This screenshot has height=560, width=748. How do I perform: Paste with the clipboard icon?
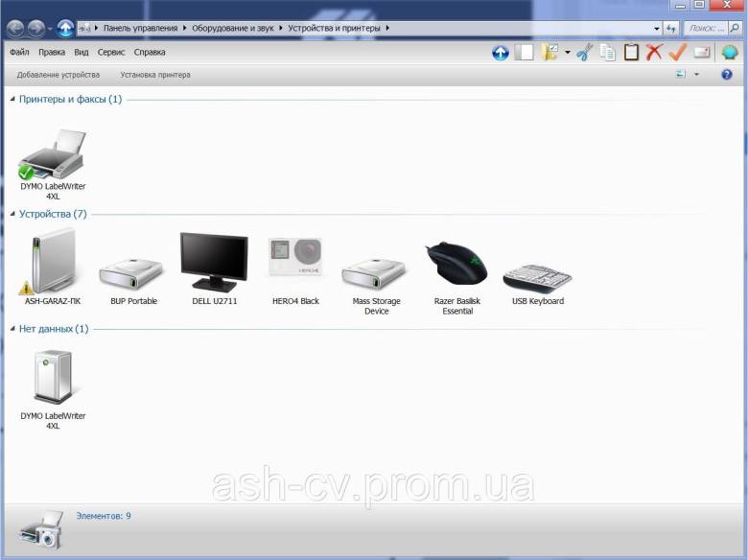click(x=631, y=52)
